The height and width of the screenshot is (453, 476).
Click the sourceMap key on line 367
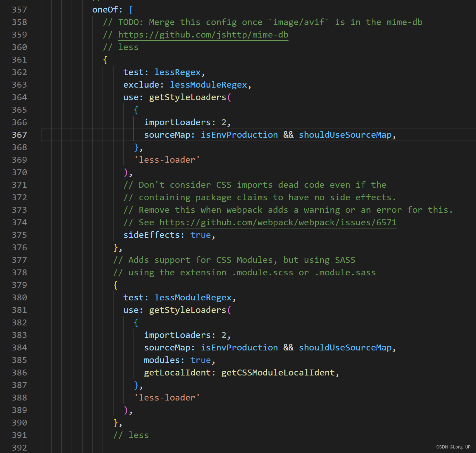pos(167,135)
